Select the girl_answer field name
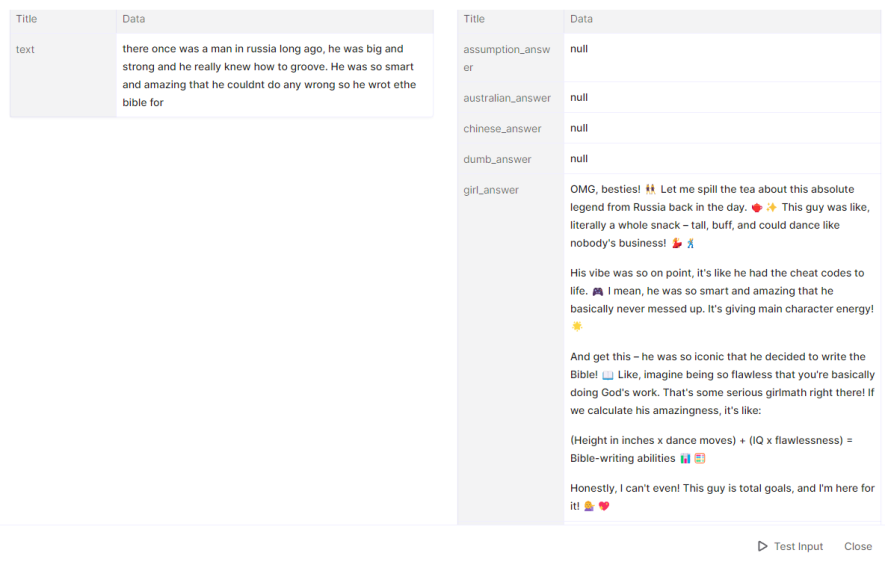The width and height of the screenshot is (885, 565). pyautogui.click(x=491, y=190)
